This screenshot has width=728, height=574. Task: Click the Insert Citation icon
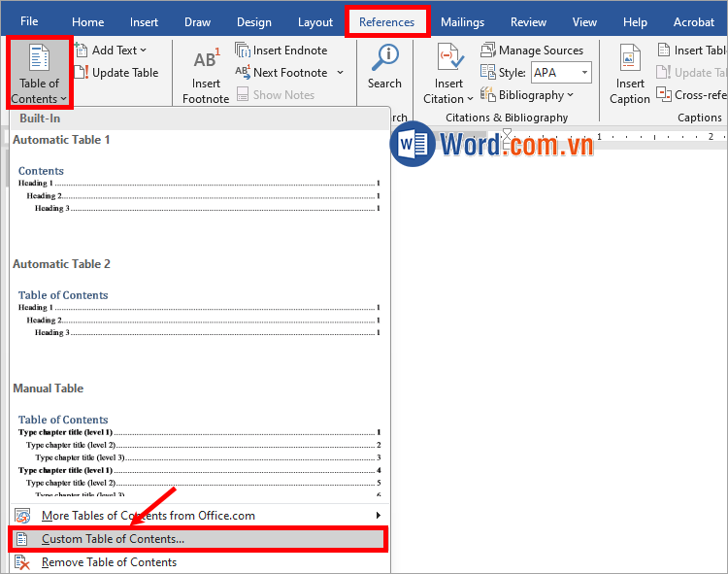[x=449, y=57]
